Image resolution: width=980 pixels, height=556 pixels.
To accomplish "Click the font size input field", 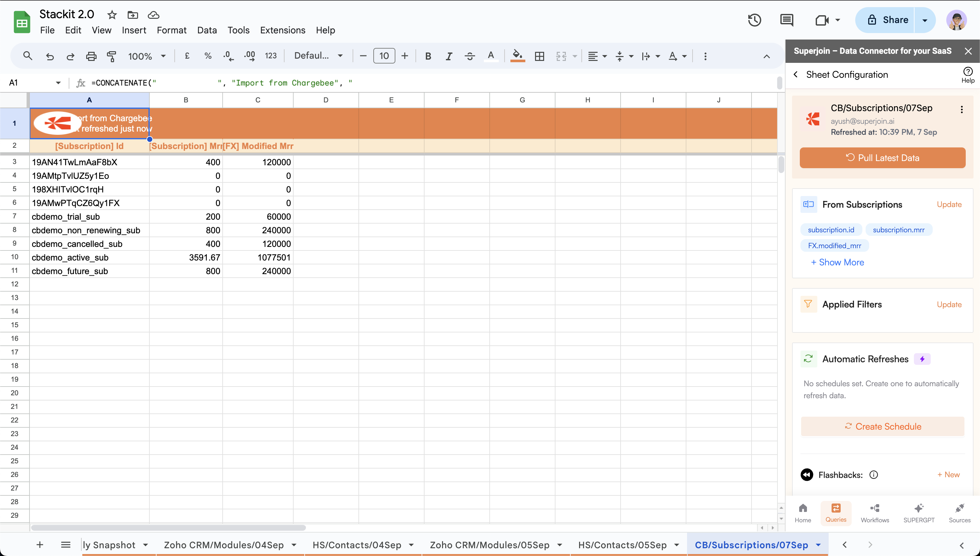I will [384, 56].
